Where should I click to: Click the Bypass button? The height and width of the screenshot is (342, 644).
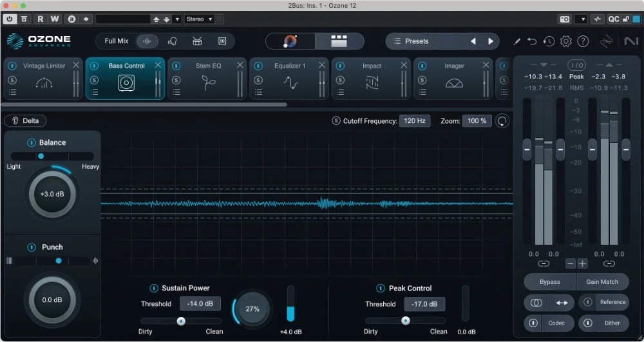click(549, 281)
